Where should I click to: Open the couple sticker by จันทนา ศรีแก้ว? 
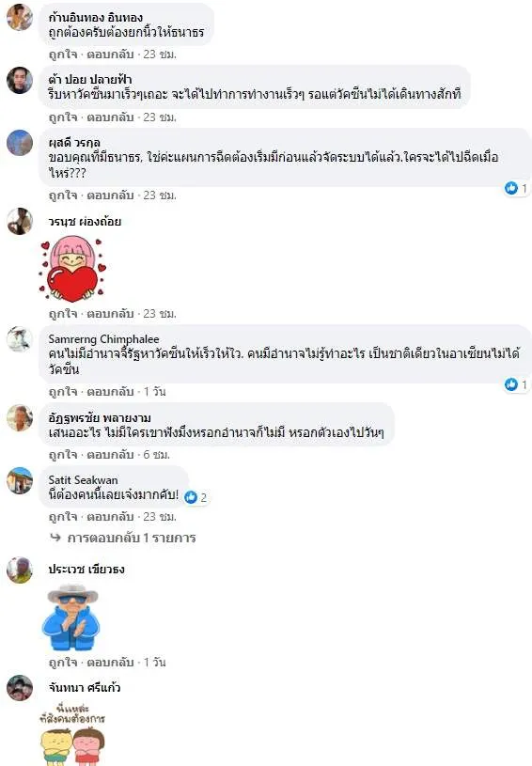[72, 734]
